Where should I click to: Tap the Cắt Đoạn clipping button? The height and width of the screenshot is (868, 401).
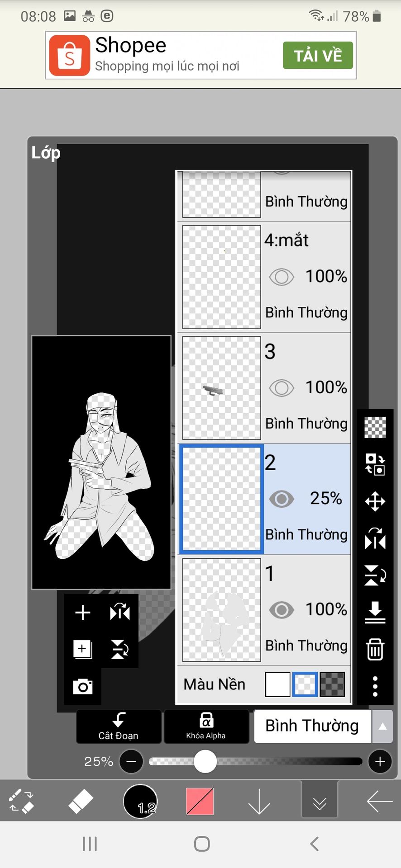click(x=119, y=726)
